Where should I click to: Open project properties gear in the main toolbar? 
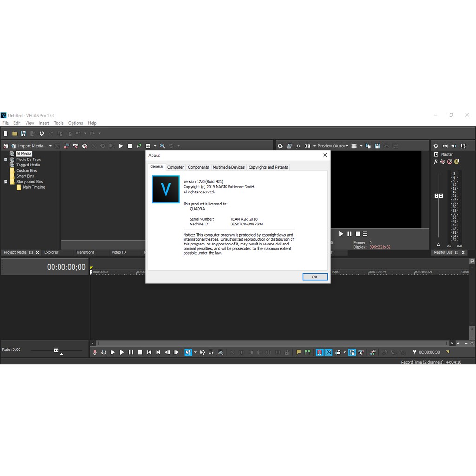coord(41,133)
